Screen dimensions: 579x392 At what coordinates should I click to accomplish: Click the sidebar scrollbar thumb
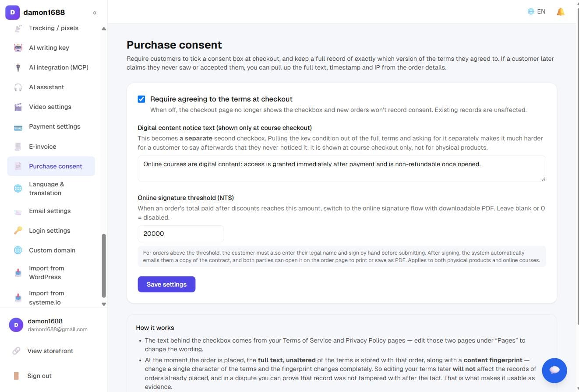[104, 266]
